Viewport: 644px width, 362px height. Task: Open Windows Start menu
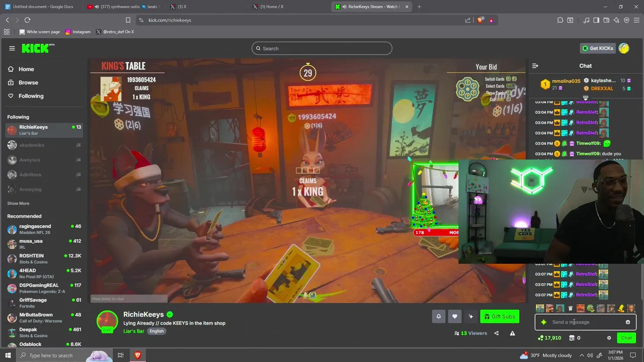coord(8,355)
